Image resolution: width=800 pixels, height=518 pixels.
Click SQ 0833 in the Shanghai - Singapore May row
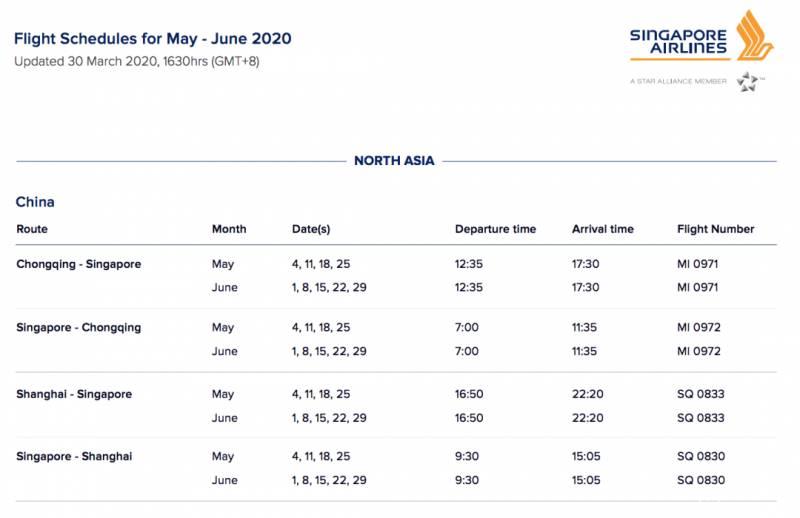pos(699,395)
